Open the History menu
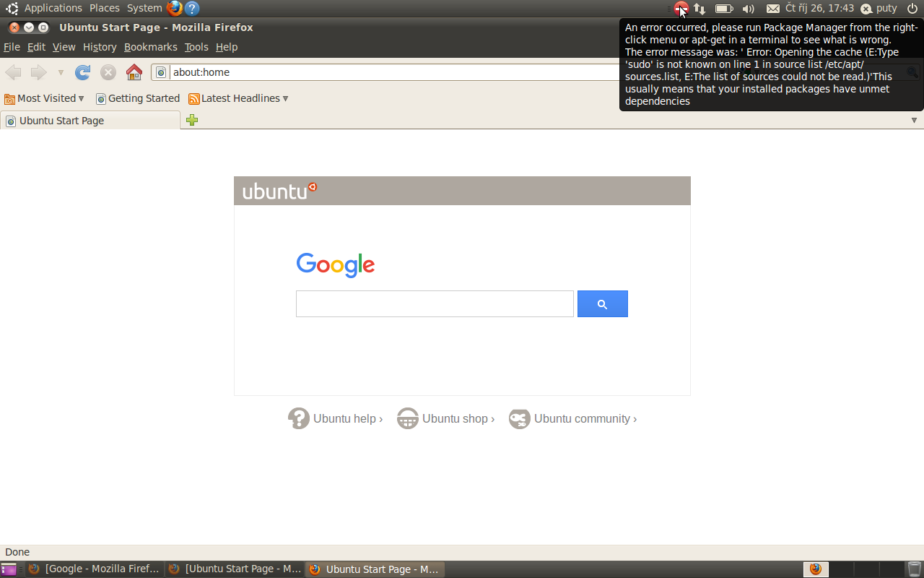Screen dimensions: 924x578 click(100, 47)
